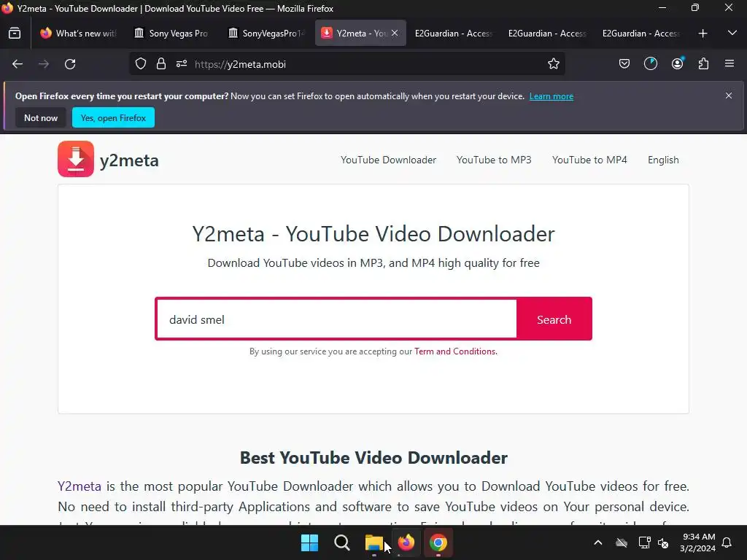Click the red Search button
The image size is (747, 560).
554,319
